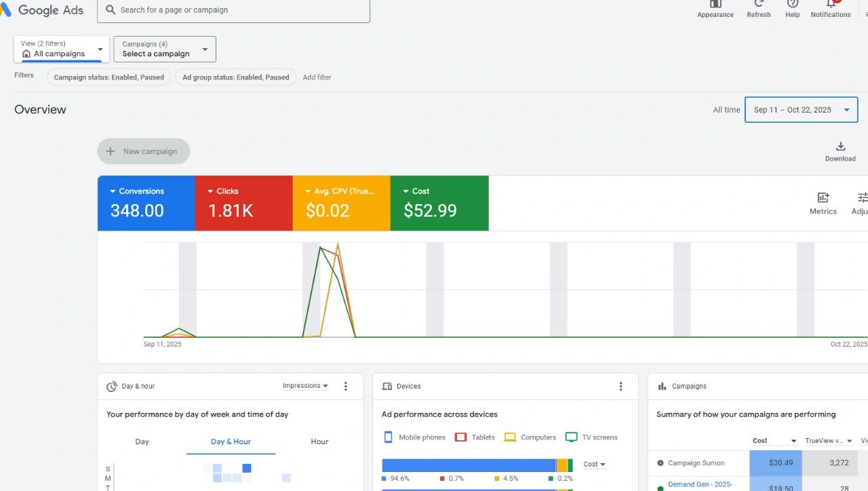868x491 pixels.
Task: Open the chart Metrics icon
Action: pos(823,198)
